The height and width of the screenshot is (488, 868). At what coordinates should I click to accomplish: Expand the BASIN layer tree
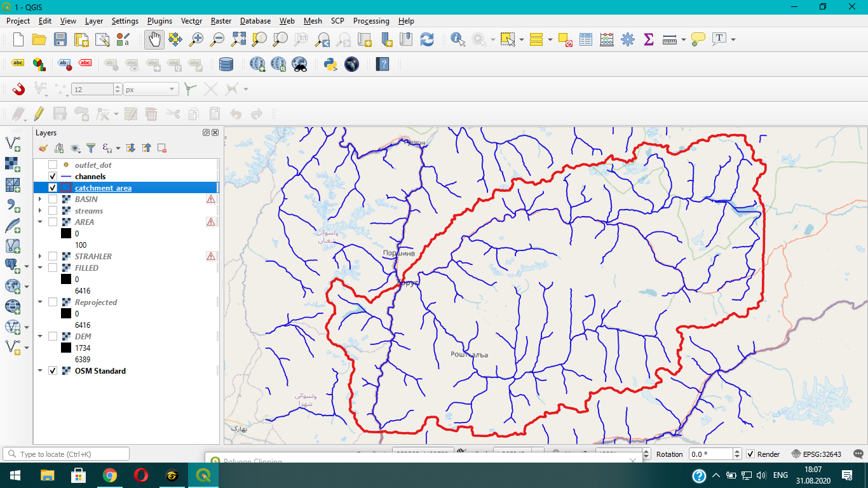click(40, 200)
